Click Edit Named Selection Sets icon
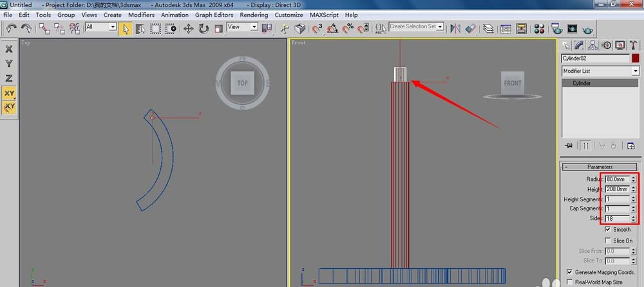 (381, 28)
